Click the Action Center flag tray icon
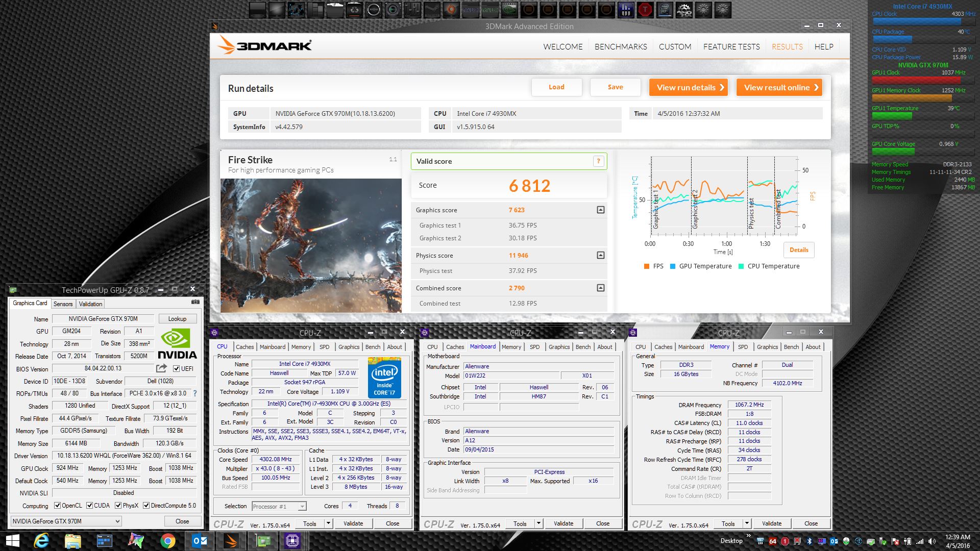The height and width of the screenshot is (551, 980). coord(895,541)
